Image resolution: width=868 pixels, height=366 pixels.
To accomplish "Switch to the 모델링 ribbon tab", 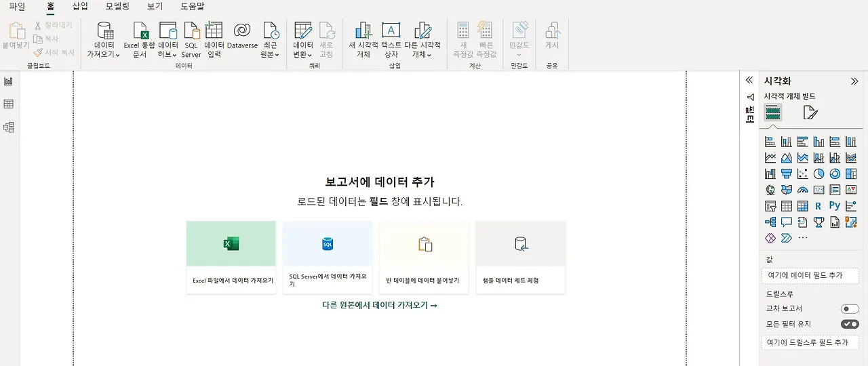I will tap(117, 6).
